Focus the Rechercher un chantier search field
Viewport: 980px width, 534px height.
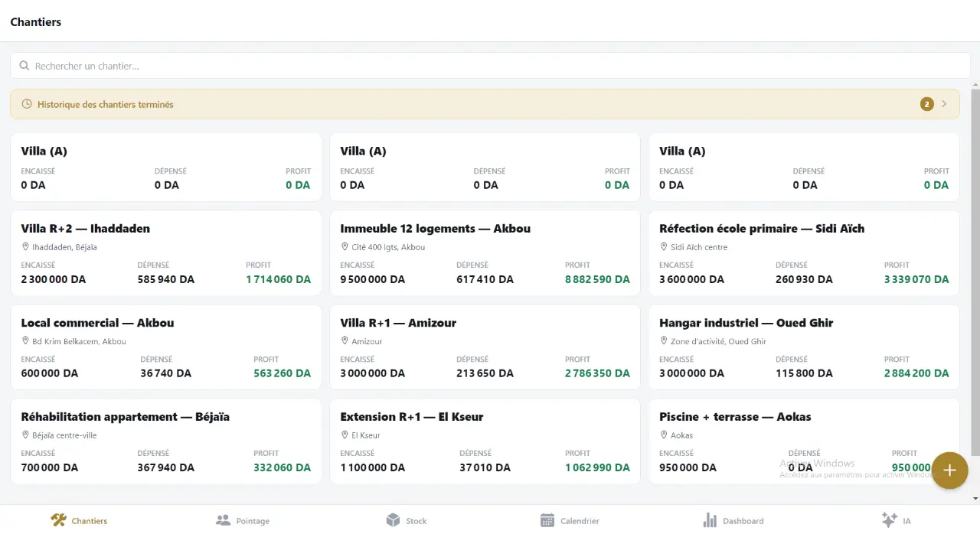490,66
